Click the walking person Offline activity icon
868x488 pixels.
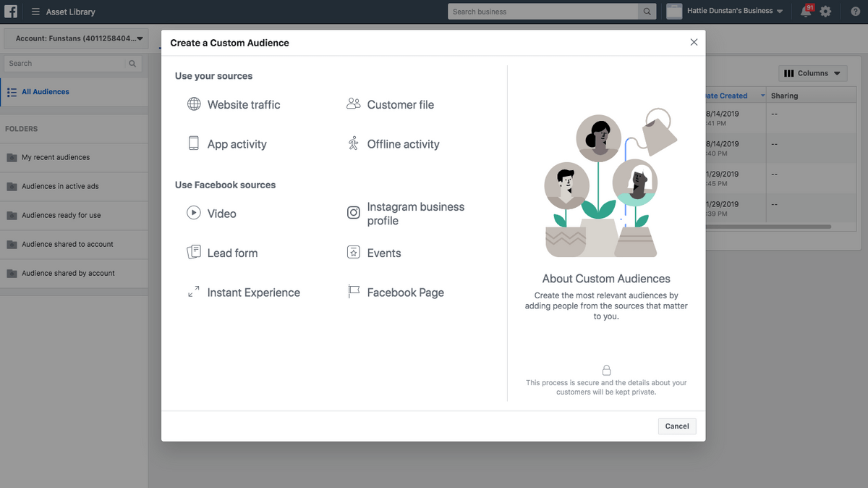353,143
